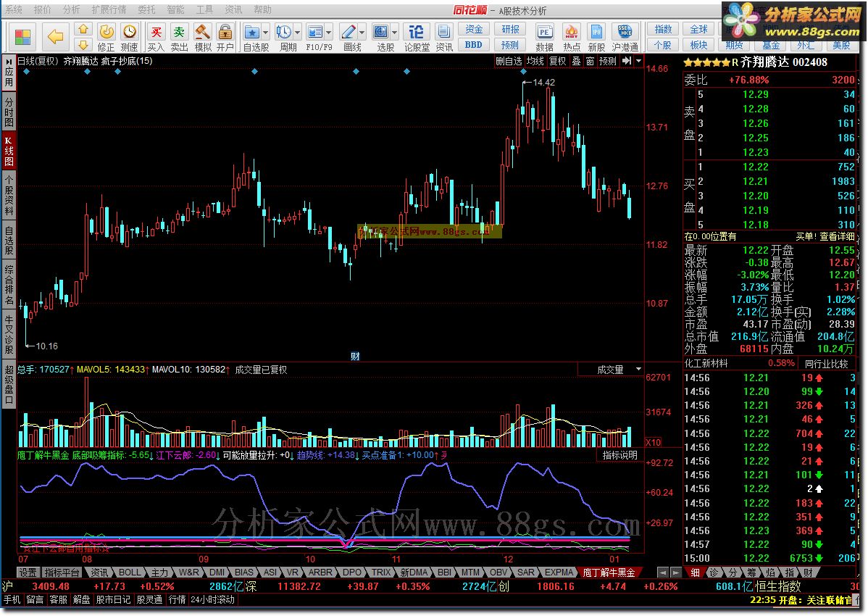
Task: Click the 资金 button
Action: coord(474,29)
